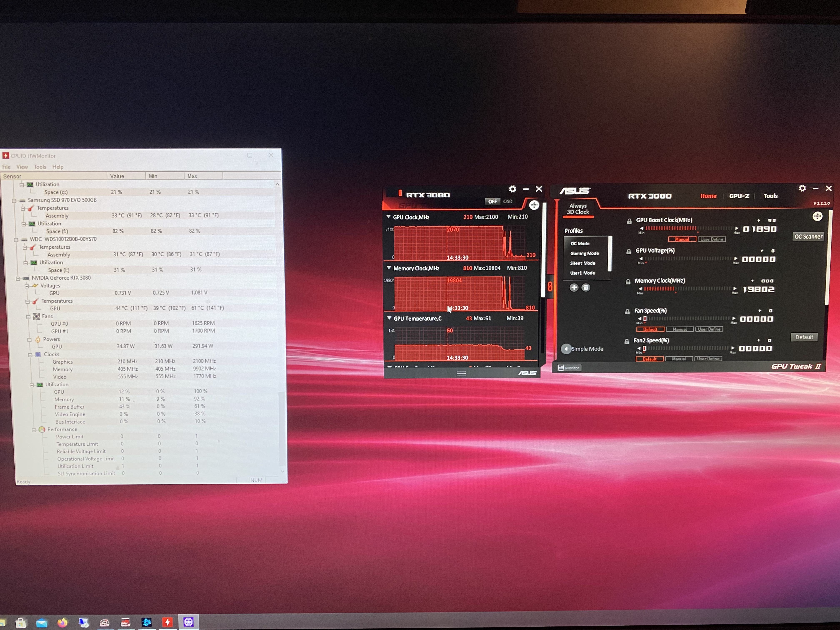Click the Profiles list scrollbar
This screenshot has width=840, height=630.
610,254
